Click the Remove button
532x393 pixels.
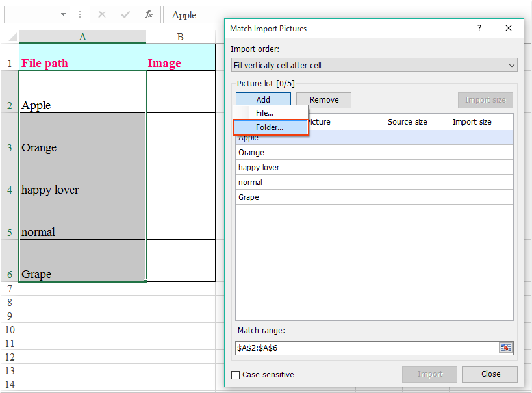[323, 100]
